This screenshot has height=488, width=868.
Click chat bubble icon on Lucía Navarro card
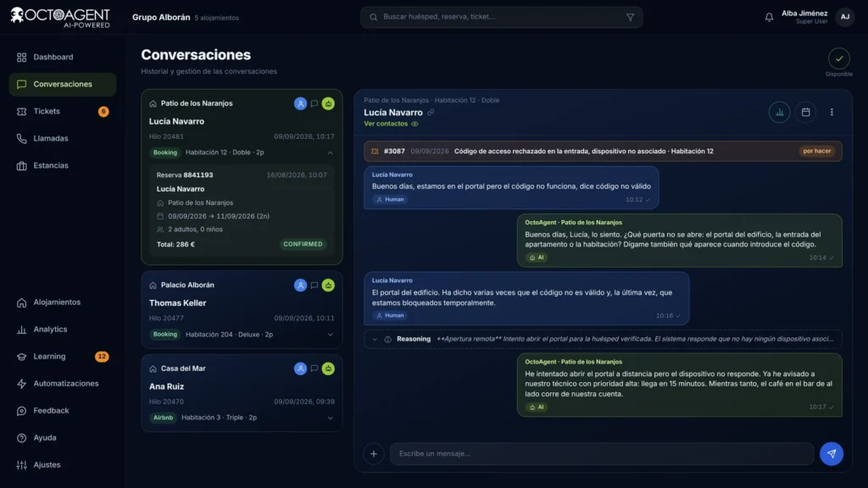point(314,103)
